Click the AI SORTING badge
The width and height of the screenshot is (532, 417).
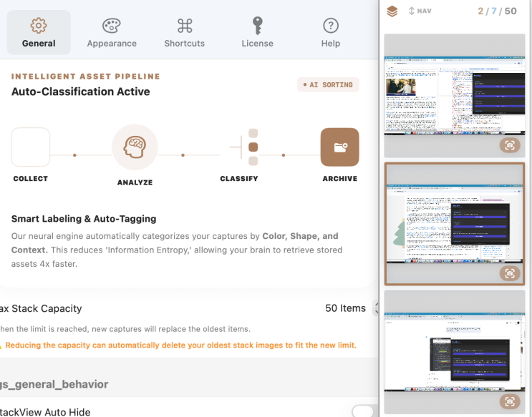click(x=328, y=84)
